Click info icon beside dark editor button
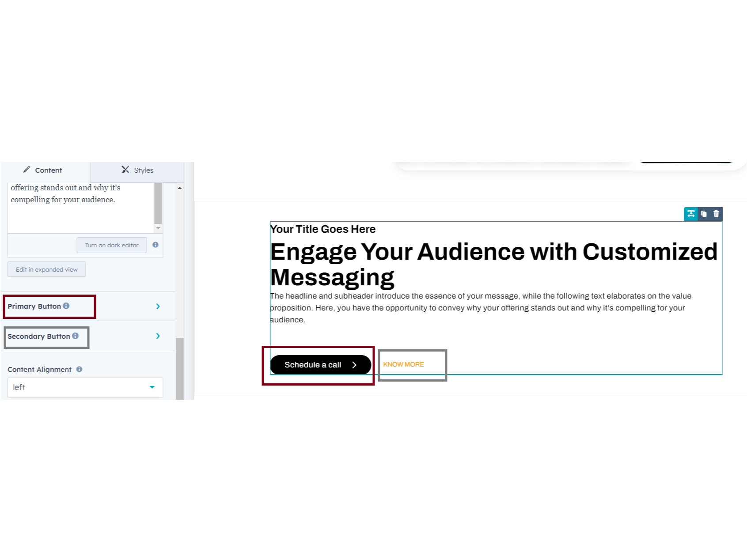Image resolution: width=747 pixels, height=560 pixels. point(155,245)
